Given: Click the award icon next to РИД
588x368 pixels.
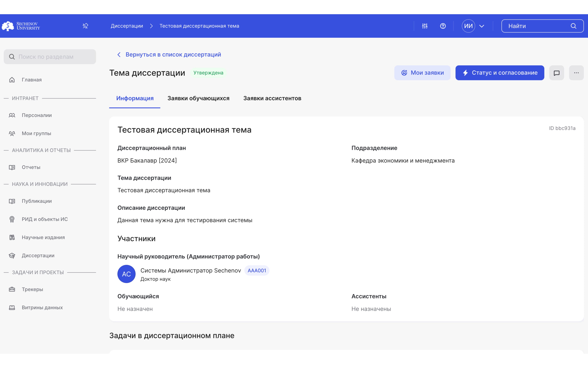Looking at the screenshot, I should pos(12,219).
